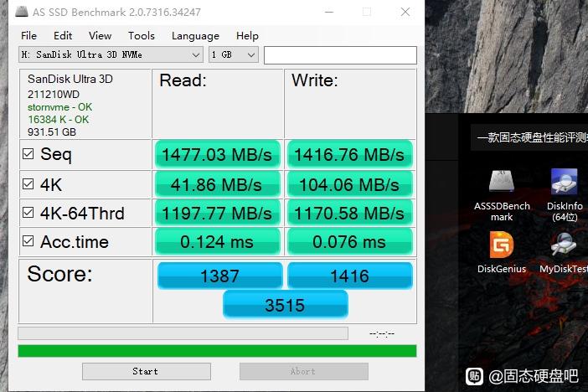Click the Seq write result 1416.76 MB/s

[349, 155]
